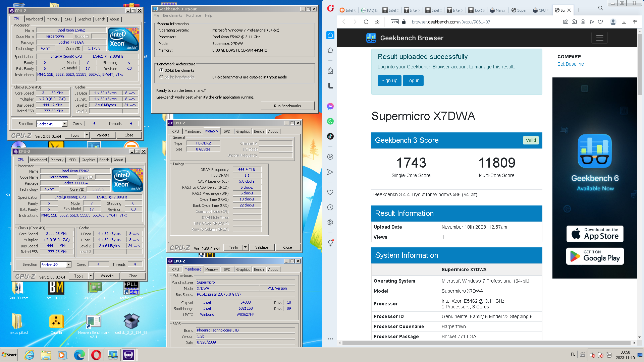Open the three-dots sidebar setup
This screenshot has height=362, width=644.
coord(330,339)
